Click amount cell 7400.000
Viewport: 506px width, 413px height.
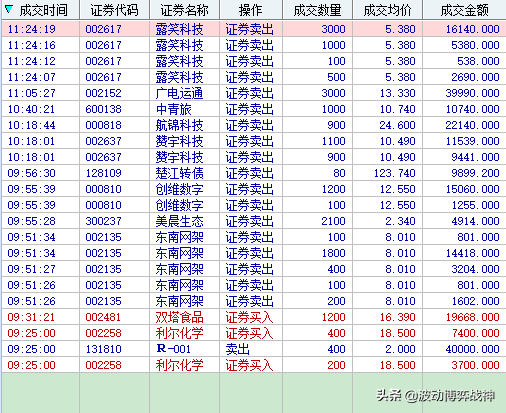(475, 333)
